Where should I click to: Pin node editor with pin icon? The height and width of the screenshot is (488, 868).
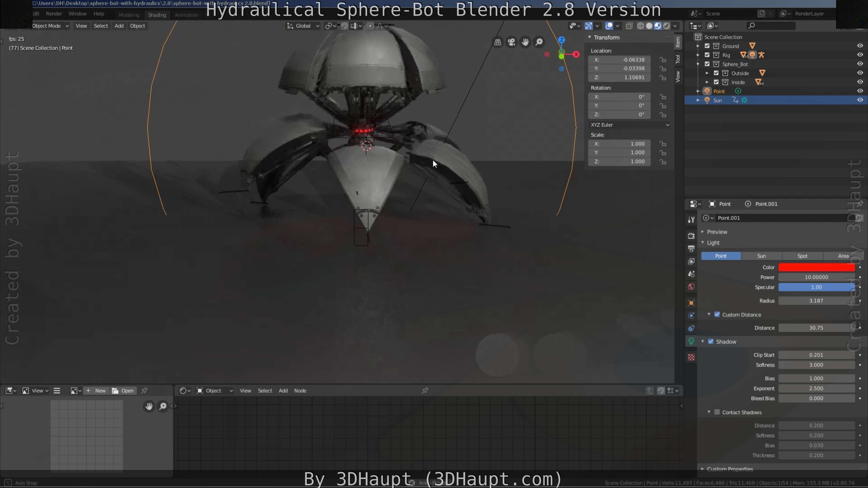(x=425, y=390)
